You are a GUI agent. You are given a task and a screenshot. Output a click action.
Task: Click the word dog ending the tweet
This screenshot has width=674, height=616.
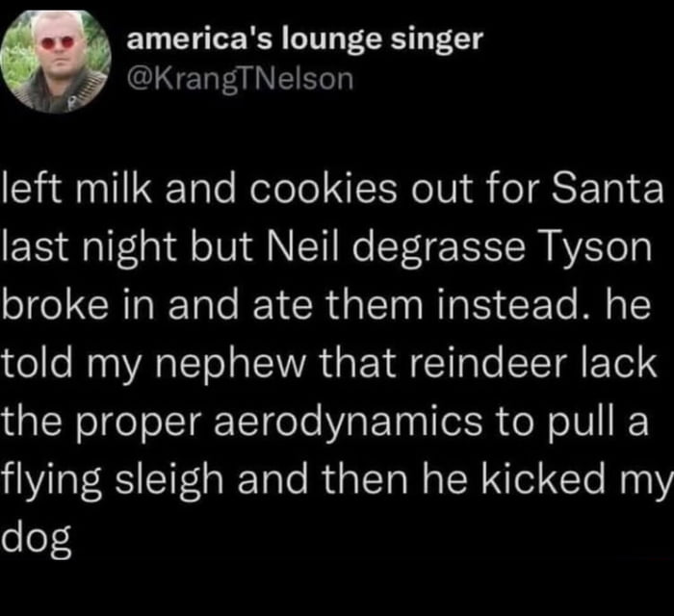pyautogui.click(x=37, y=542)
